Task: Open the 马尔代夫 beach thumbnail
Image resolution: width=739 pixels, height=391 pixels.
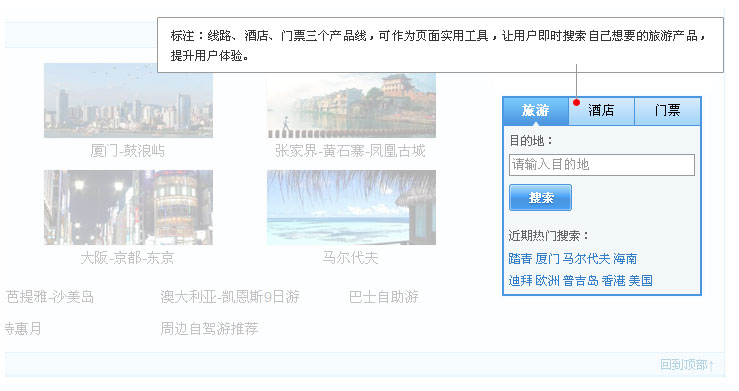Action: pyautogui.click(x=351, y=207)
